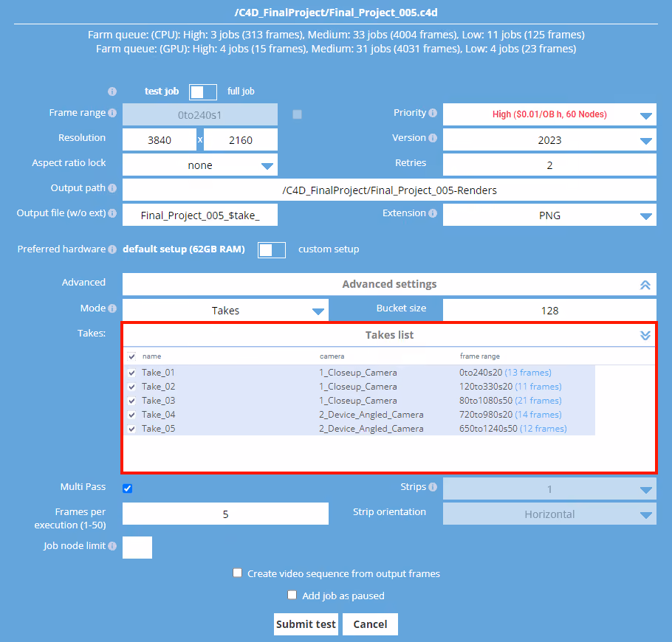Viewport: 672px width, 642px height.
Task: Open the Strips dropdown
Action: pos(549,489)
